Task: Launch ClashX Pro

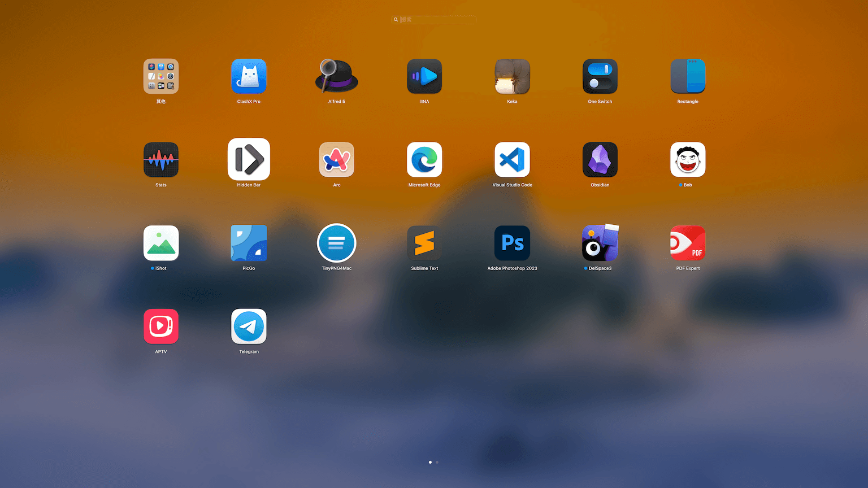Action: pyautogui.click(x=249, y=76)
